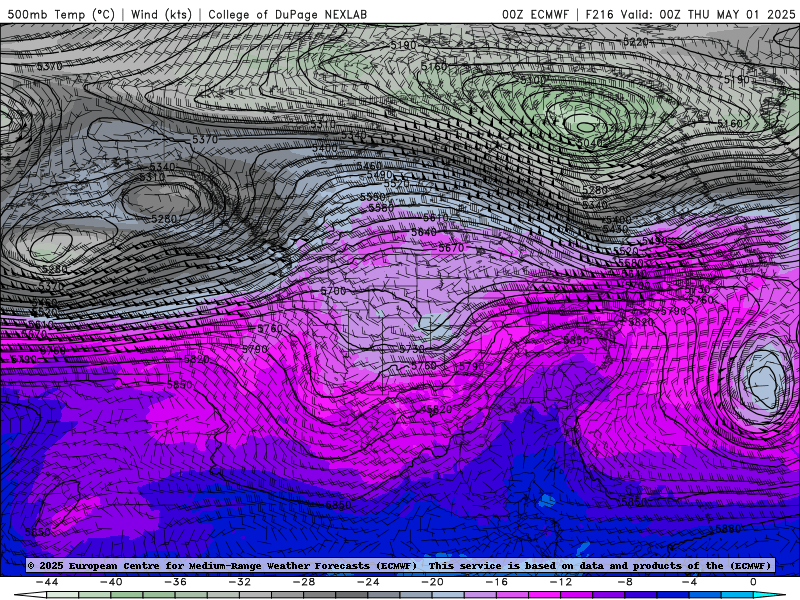Click the "500mb Temp (°C)" title text
Image resolution: width=800 pixels, height=600 pixels.
click(x=61, y=14)
